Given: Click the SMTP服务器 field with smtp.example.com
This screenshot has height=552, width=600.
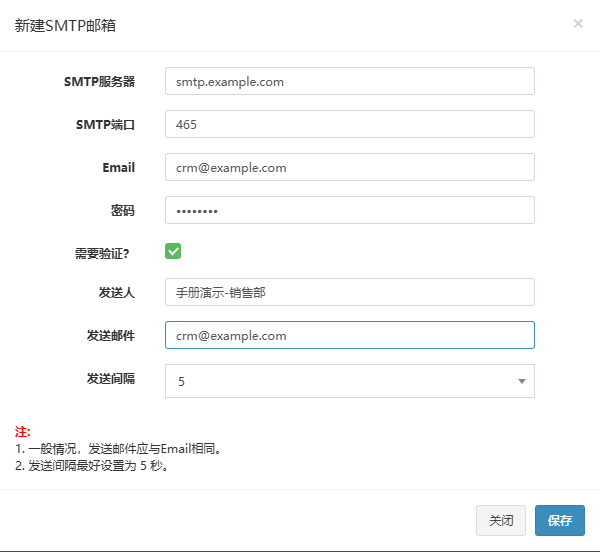Looking at the screenshot, I should [x=350, y=81].
